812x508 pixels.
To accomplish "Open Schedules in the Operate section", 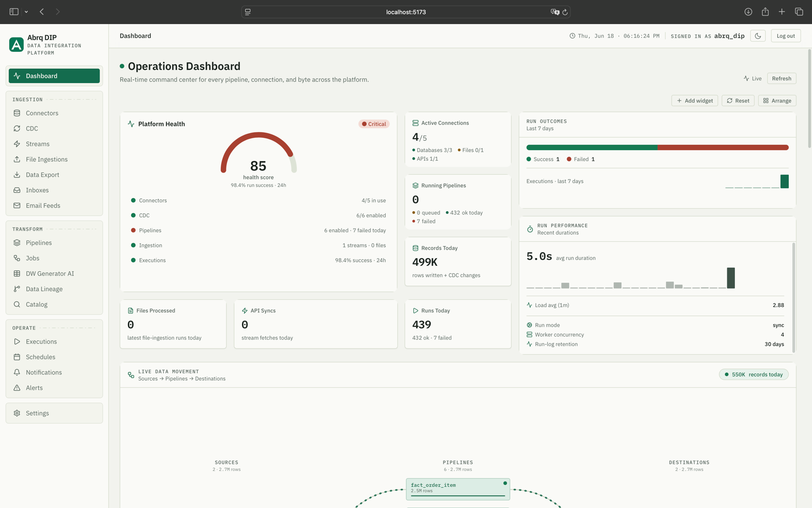I will tap(54, 357).
